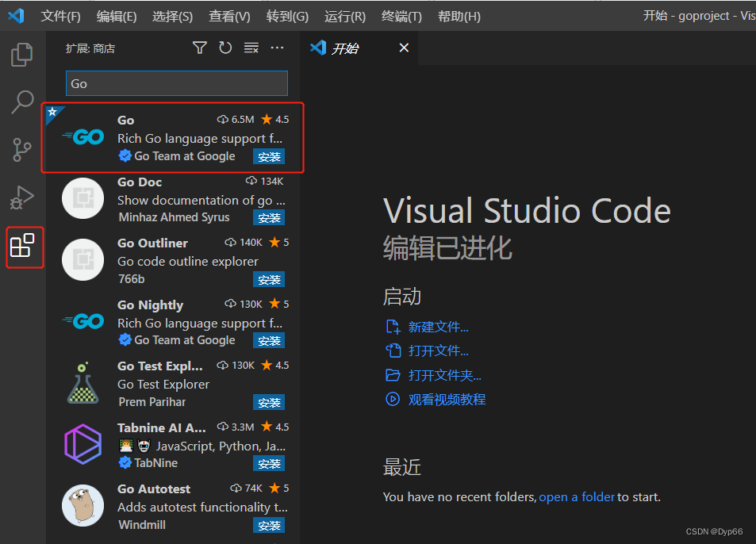The height and width of the screenshot is (544, 756).
Task: Open the 转到(G) menu
Action: (x=287, y=17)
